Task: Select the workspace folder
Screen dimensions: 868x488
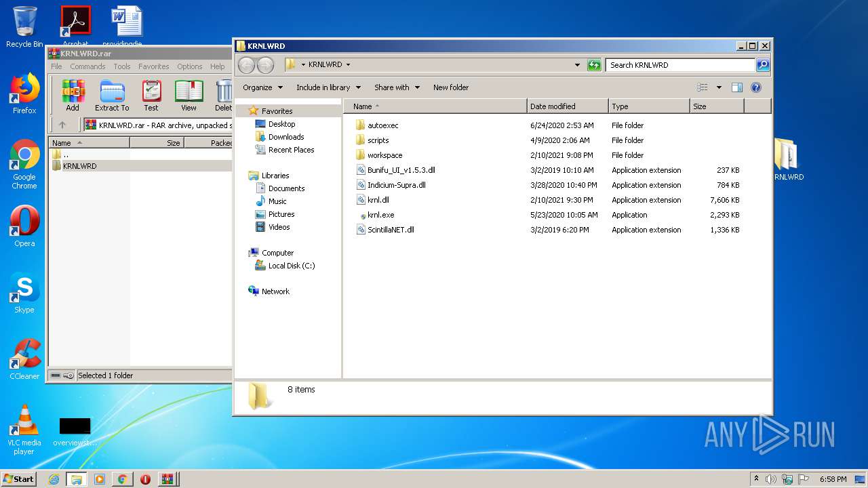Action: pos(384,155)
